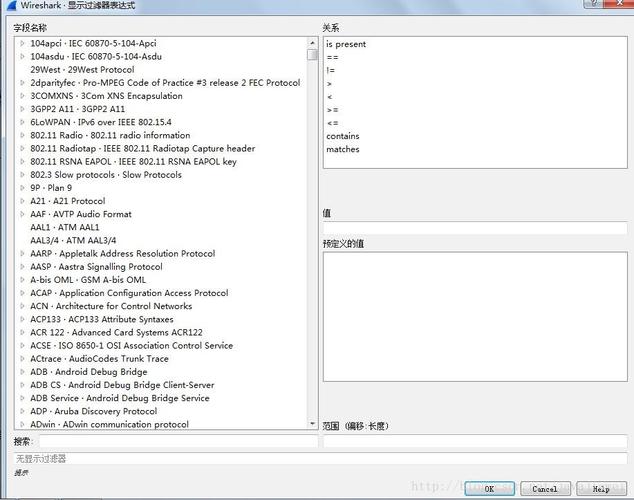Choose the '>' greater-than relation
Viewport: 634px width, 500px height.
coord(329,84)
